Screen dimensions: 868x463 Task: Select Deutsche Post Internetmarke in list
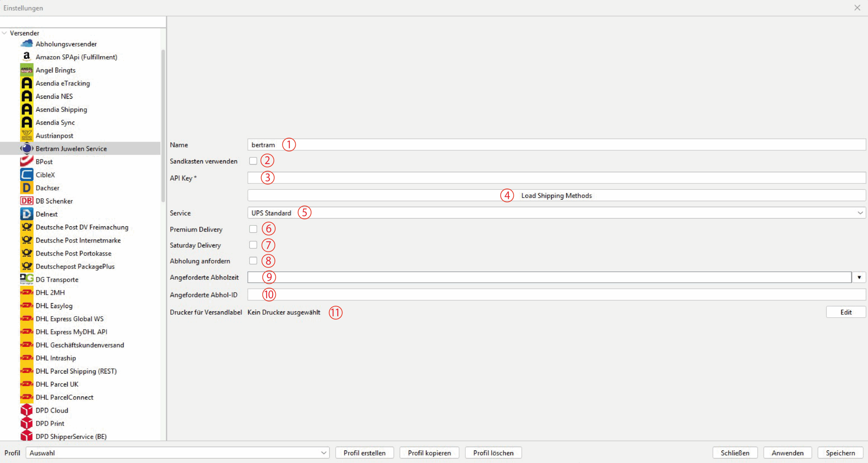pos(78,240)
